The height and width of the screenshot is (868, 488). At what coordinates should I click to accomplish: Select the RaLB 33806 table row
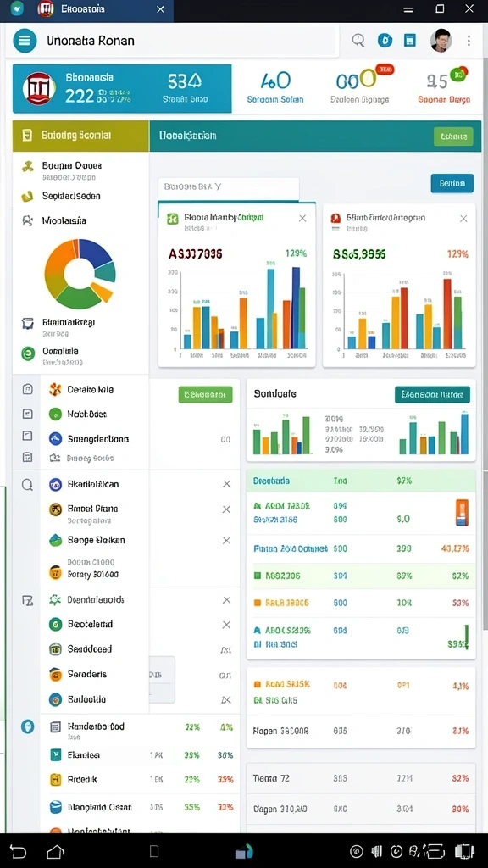click(x=361, y=603)
